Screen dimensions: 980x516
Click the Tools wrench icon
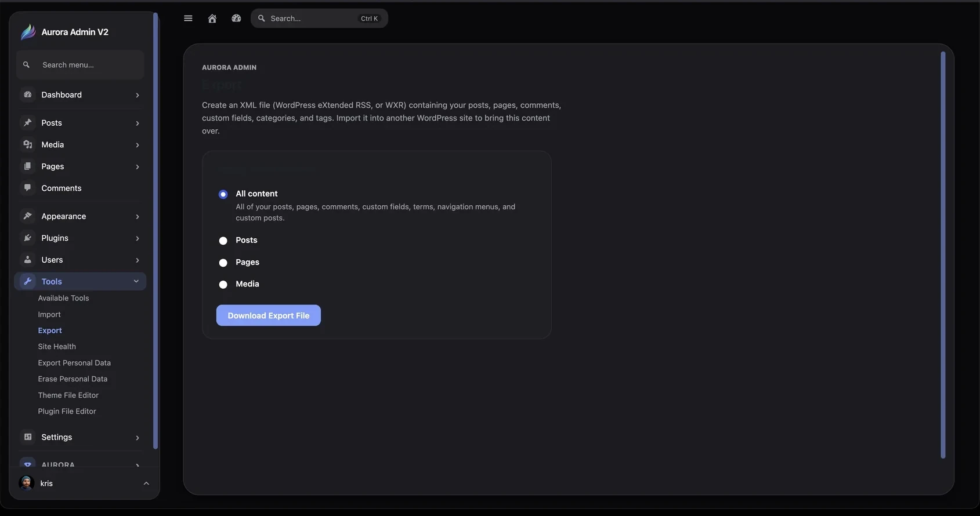[x=28, y=281]
